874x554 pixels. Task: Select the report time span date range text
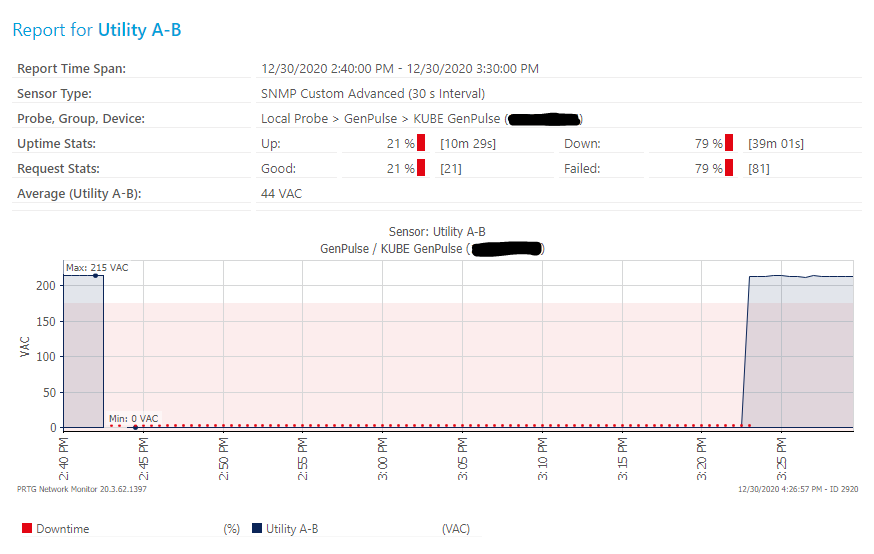click(399, 69)
